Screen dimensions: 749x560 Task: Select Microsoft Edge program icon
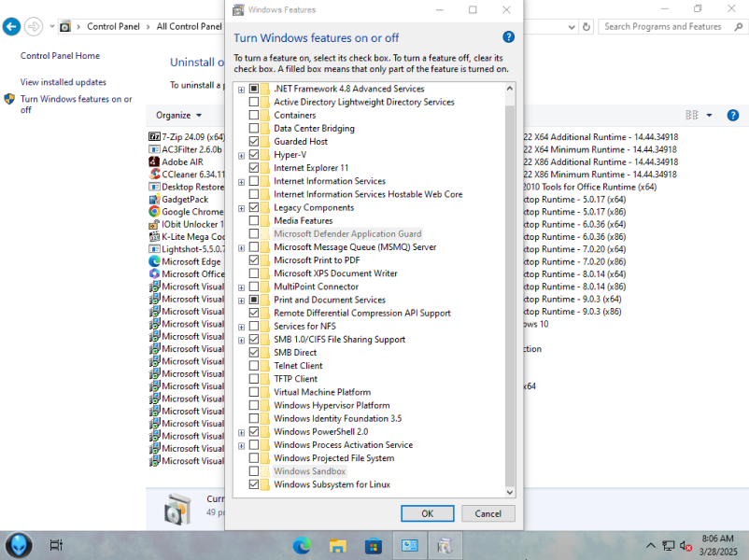point(154,261)
